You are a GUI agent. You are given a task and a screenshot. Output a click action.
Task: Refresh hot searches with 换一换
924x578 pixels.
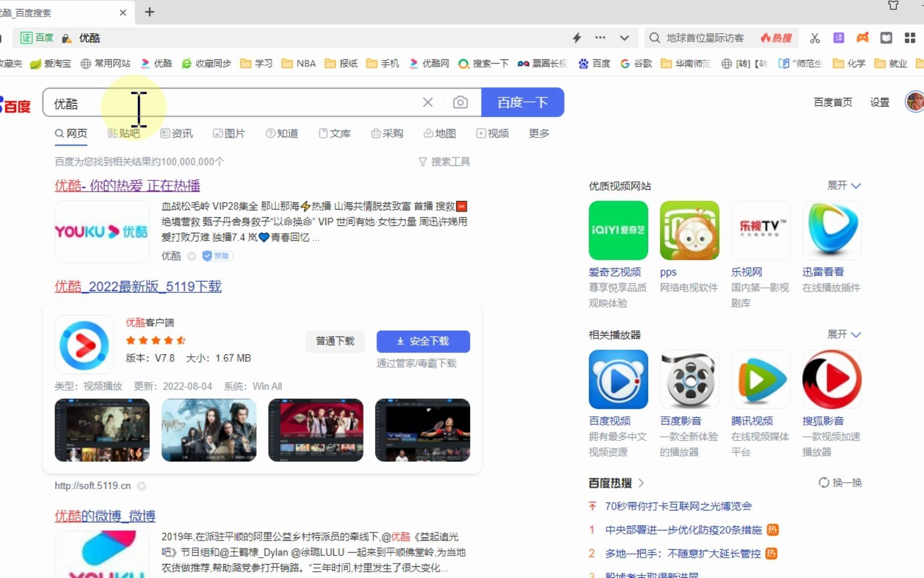[x=840, y=483]
